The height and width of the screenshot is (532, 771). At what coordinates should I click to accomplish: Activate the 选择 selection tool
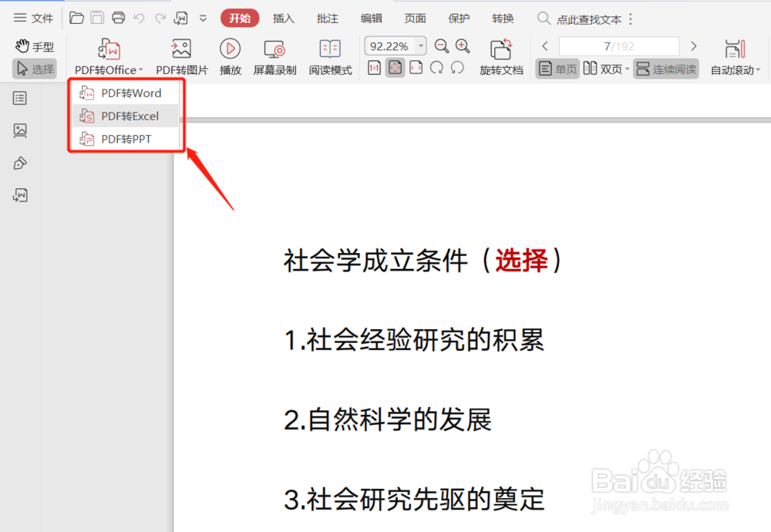coord(35,69)
